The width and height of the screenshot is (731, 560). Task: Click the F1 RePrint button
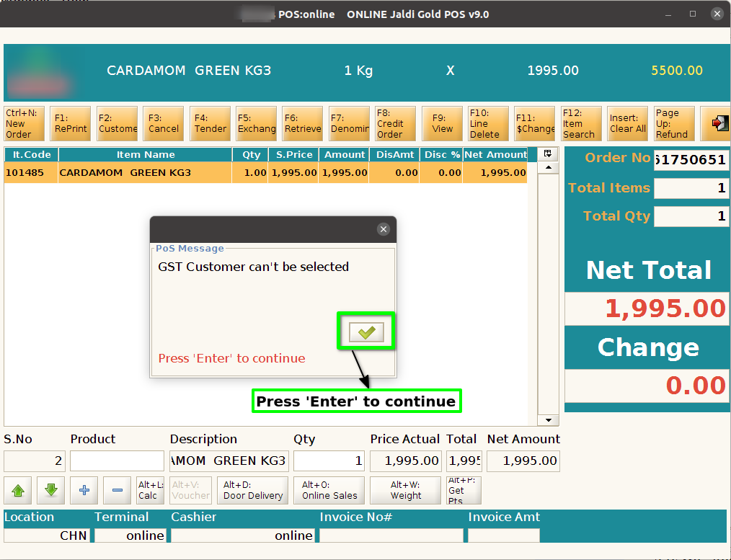point(71,123)
